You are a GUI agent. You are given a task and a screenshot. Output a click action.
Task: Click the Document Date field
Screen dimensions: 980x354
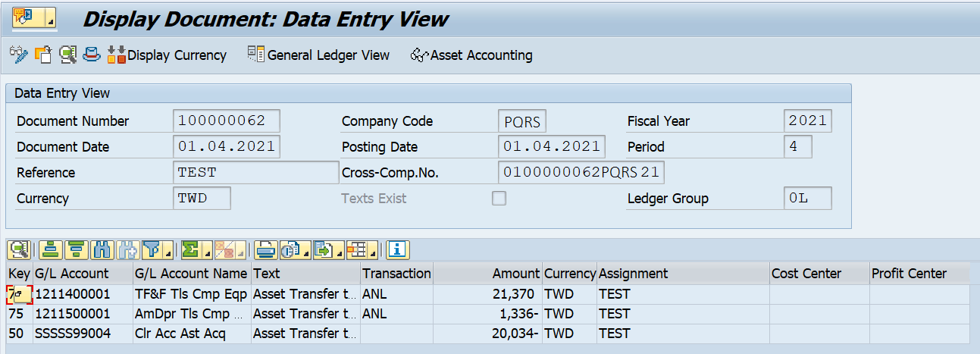tap(227, 146)
